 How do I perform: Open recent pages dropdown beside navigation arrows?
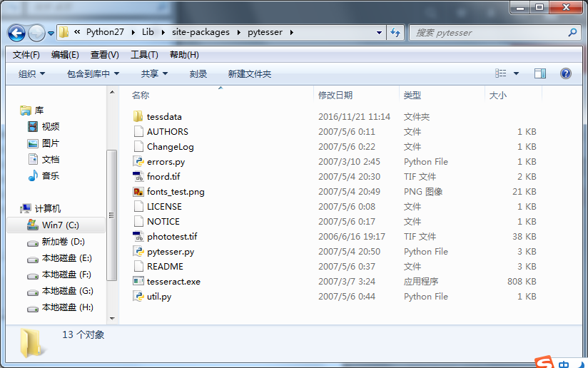tap(51, 34)
